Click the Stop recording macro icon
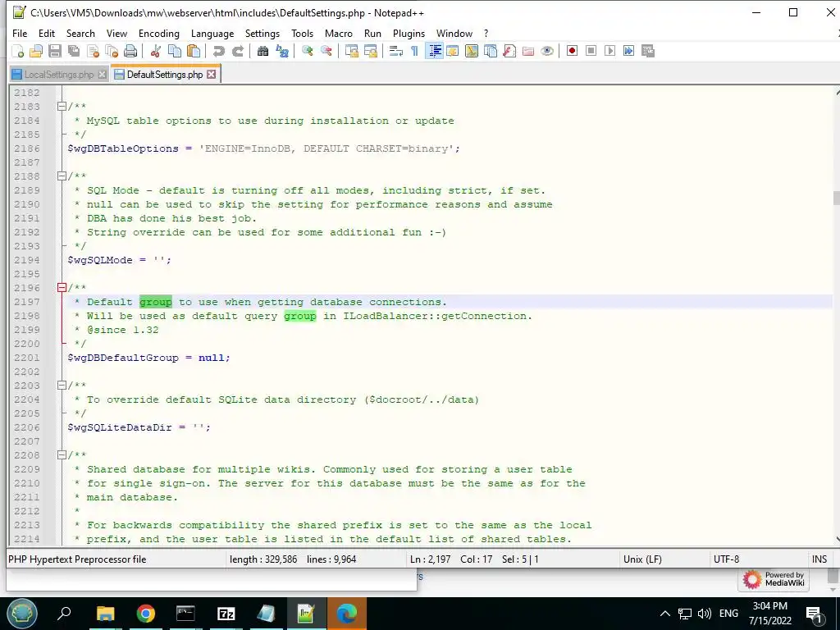Image resolution: width=840 pixels, height=630 pixels. pyautogui.click(x=591, y=51)
